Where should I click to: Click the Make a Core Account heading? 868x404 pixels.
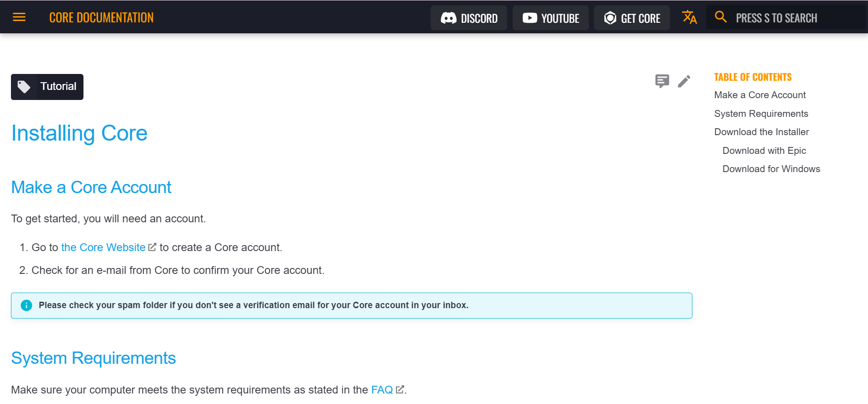click(x=91, y=188)
